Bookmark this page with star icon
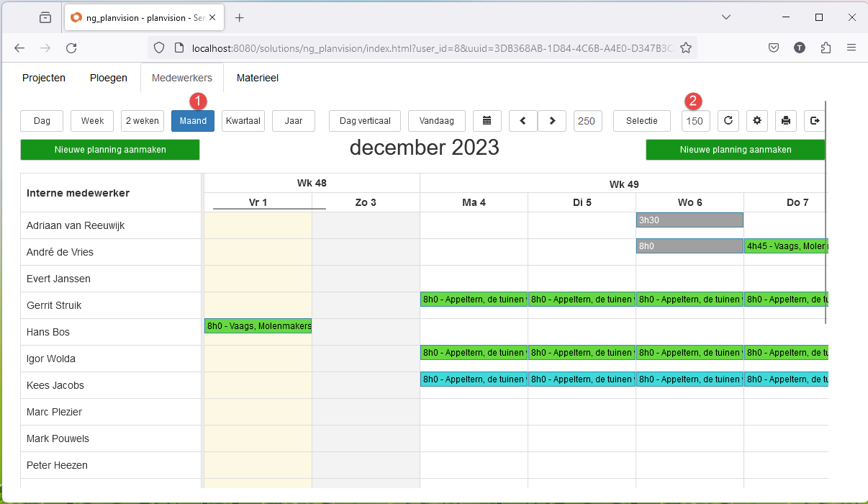Image resolution: width=868 pixels, height=504 pixels. coord(686,48)
